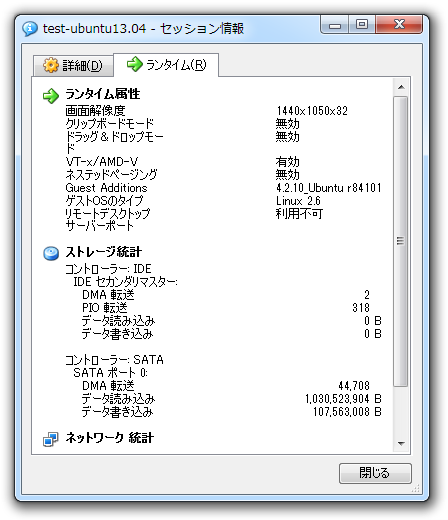Close the window with the X button
The image size is (448, 520).
pos(399,25)
